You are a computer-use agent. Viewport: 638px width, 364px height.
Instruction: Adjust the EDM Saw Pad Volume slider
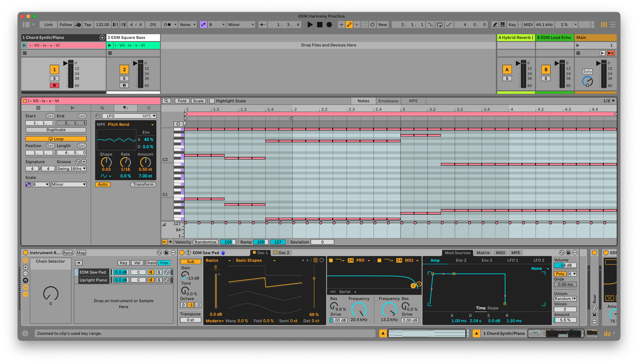click(565, 265)
